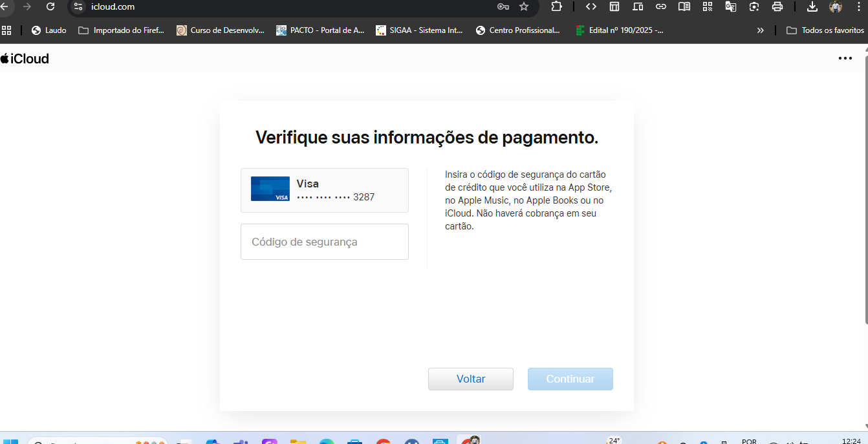Click the Continuar button

click(x=570, y=379)
